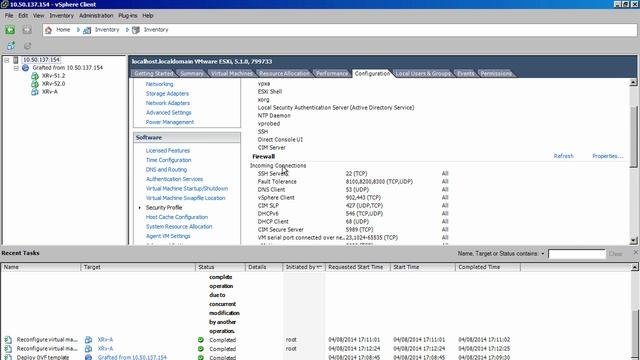Open System Resource Allocation link
Screen dimensions: 640x360
coord(179,227)
